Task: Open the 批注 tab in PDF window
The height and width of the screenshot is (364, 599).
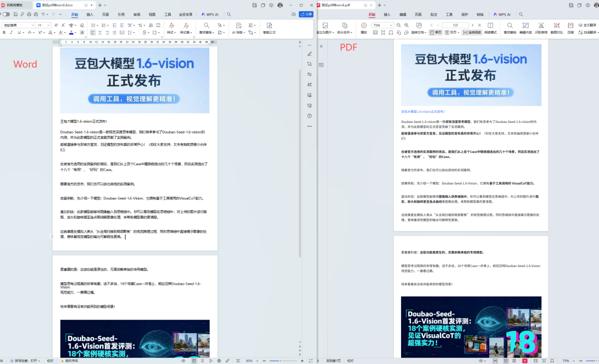Action: coord(433,14)
